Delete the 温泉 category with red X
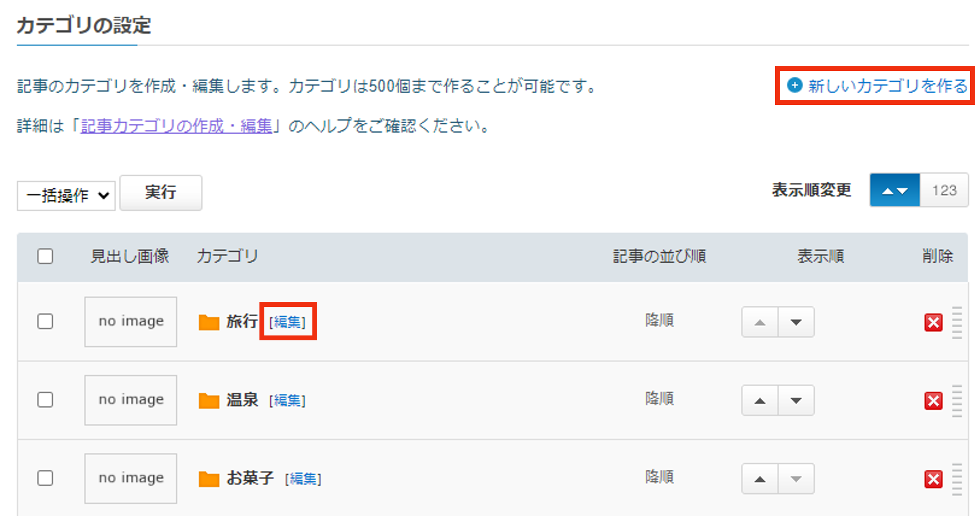This screenshot has height=516, width=980. [x=933, y=401]
